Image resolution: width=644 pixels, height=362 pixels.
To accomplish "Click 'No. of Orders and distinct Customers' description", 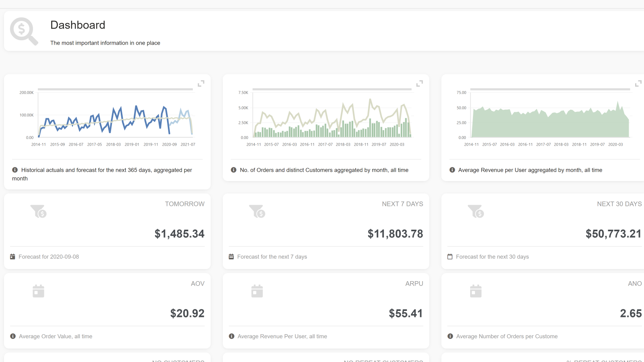I will (324, 170).
